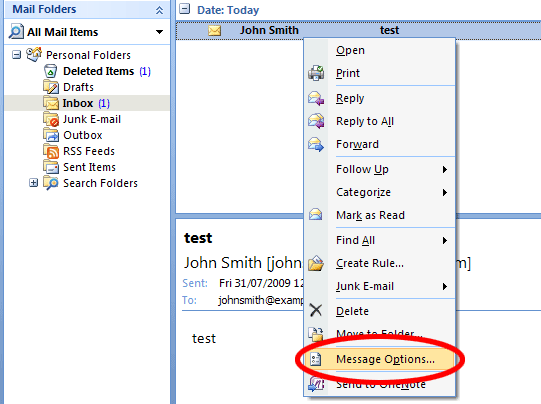Click the johnsmith@examp recipient address
Viewport: 541px width, 404px height.
260,300
